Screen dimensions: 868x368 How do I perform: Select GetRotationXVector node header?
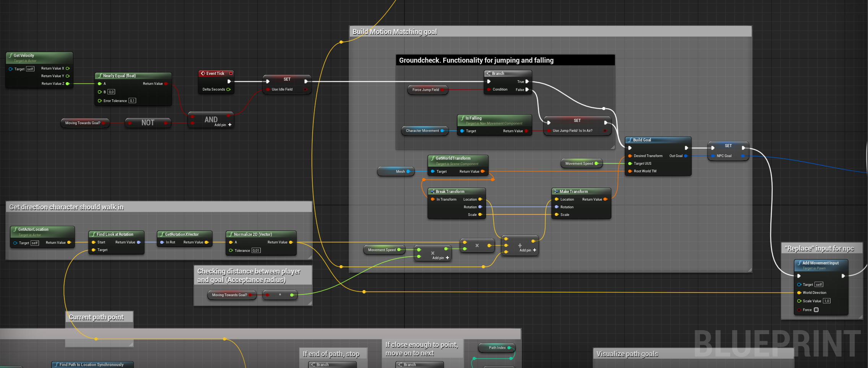(185, 234)
